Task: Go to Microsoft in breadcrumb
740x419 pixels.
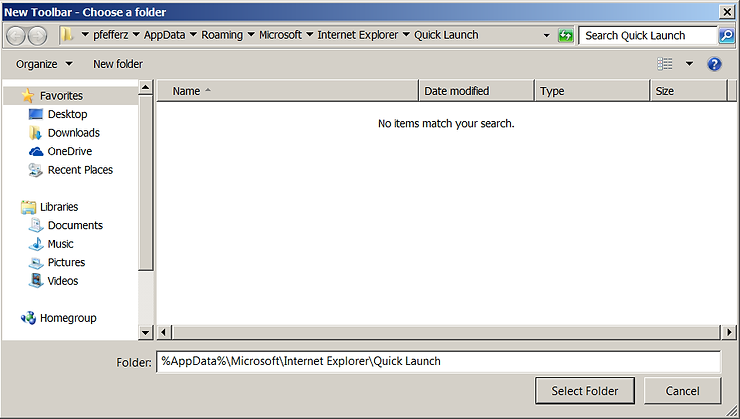Action: (x=280, y=35)
